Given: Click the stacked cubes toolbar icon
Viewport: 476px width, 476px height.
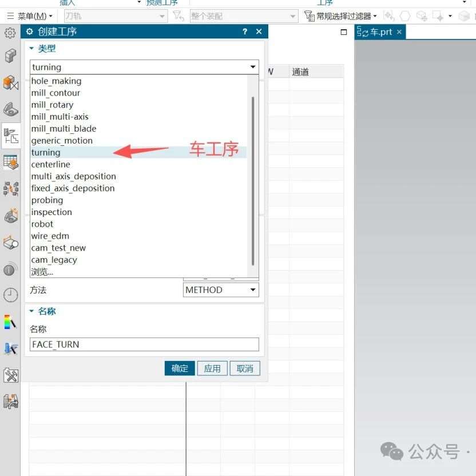Looking at the screenshot, I should coord(422,16).
